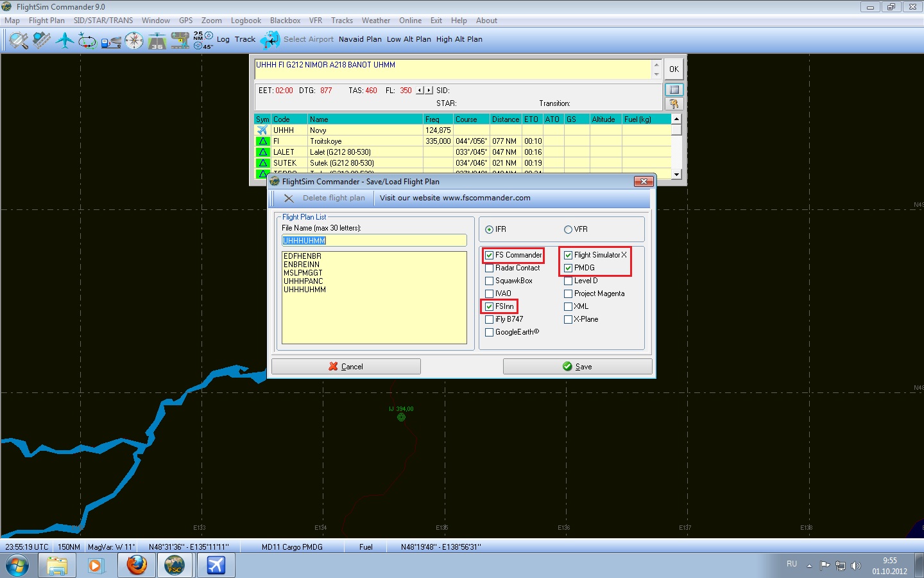The image size is (924, 578).
Task: Click the Cancel button
Action: tap(346, 366)
